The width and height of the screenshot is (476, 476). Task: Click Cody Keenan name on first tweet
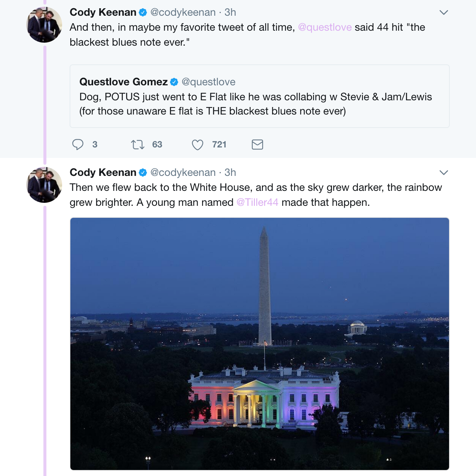103,12
